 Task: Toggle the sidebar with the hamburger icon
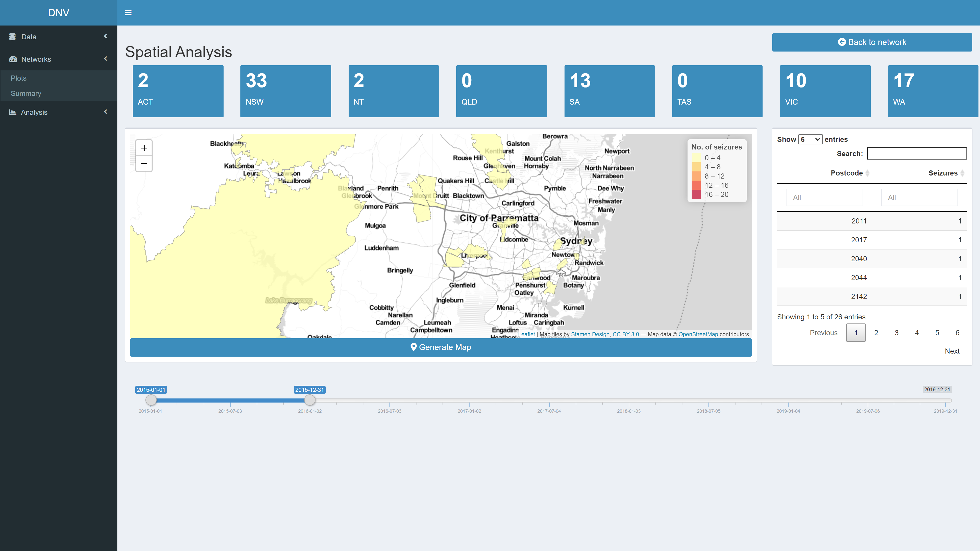coord(128,13)
